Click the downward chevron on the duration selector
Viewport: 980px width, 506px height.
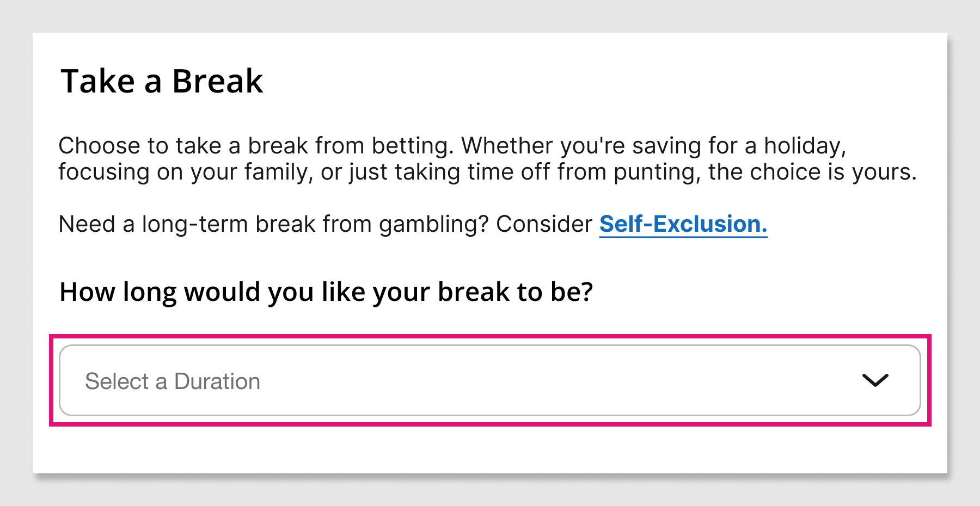click(x=876, y=381)
